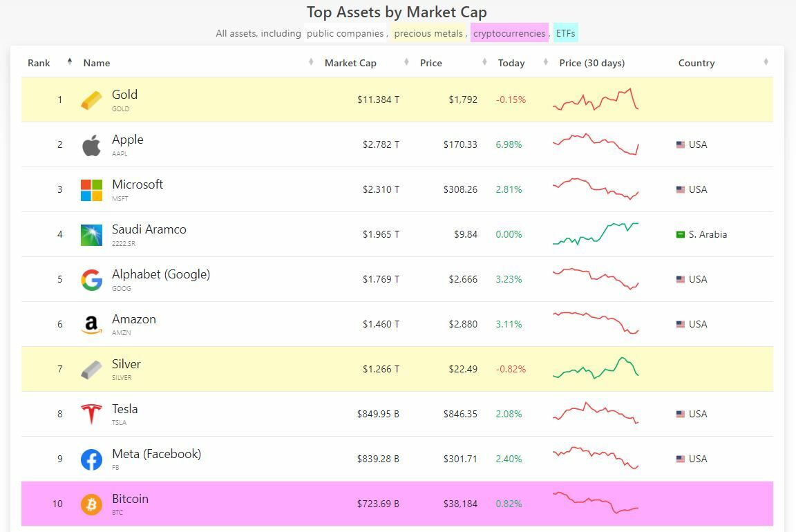Screen dimensions: 796x532
Task: Click the Google G logo
Action: (91, 280)
